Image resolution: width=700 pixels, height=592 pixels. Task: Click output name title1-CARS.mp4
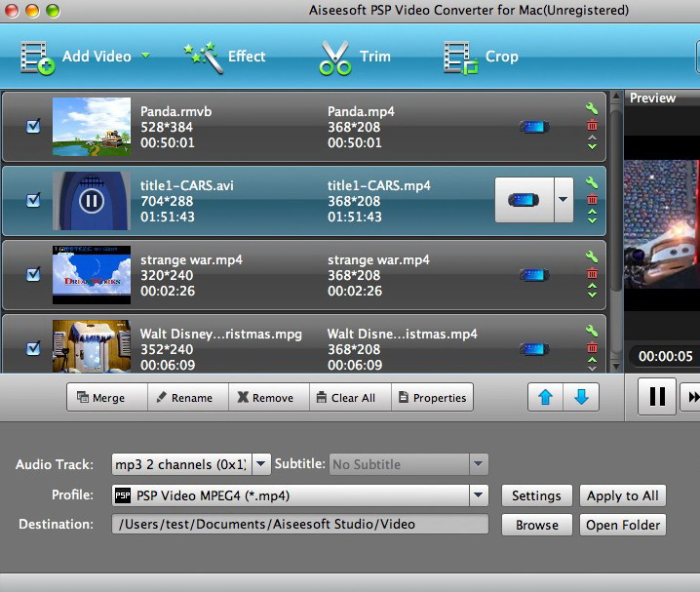point(379,185)
